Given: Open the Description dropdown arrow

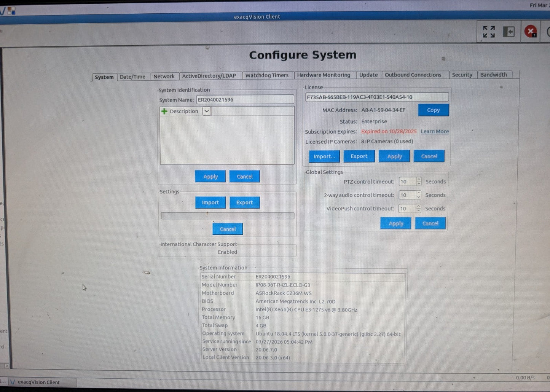Looking at the screenshot, I should [x=206, y=111].
